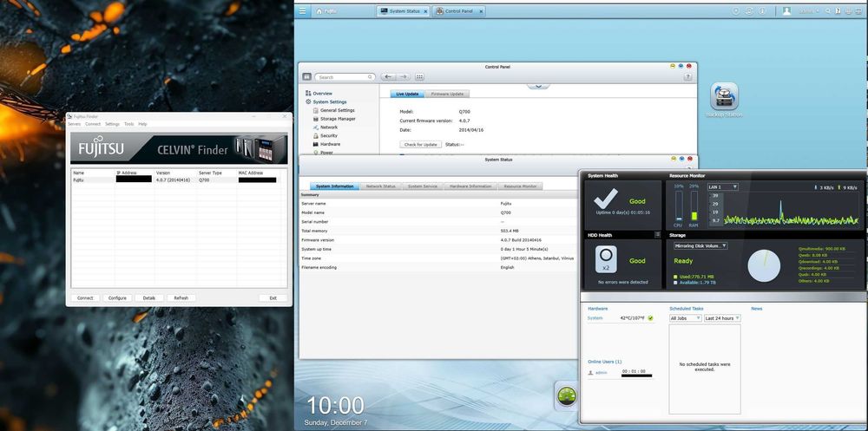868x431 pixels.
Task: Click the CPU usage bar
Action: 679,206
